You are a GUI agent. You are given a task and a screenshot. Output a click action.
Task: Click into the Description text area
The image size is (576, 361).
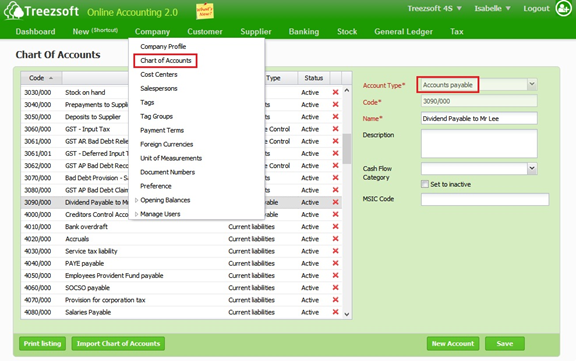[479, 144]
